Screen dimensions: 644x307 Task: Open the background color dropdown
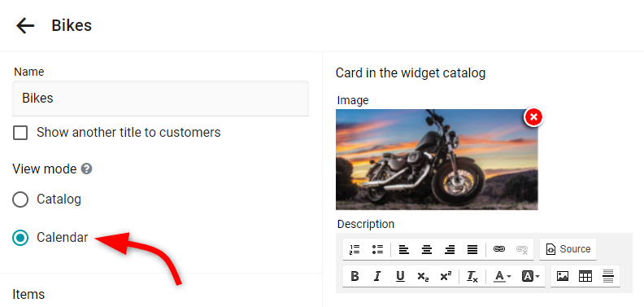click(531, 277)
